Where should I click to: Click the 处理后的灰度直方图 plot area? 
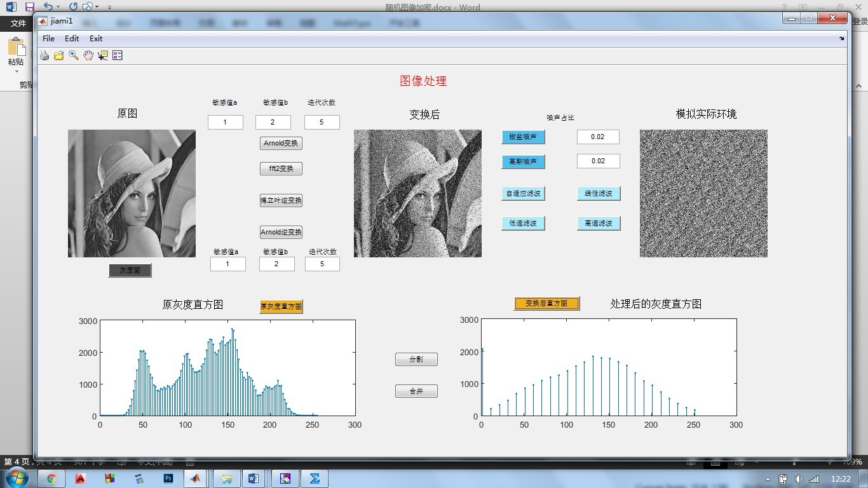coord(609,367)
